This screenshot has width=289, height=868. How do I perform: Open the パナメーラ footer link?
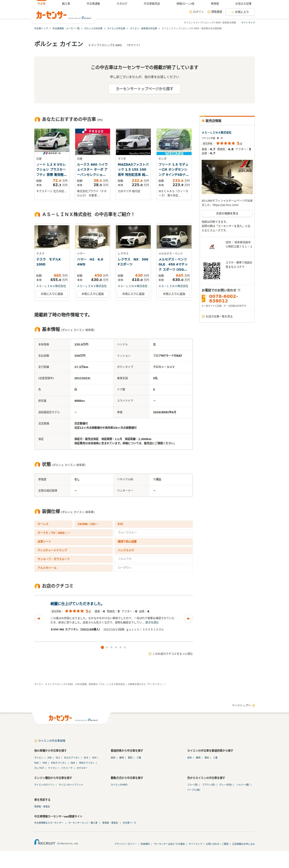point(67,768)
